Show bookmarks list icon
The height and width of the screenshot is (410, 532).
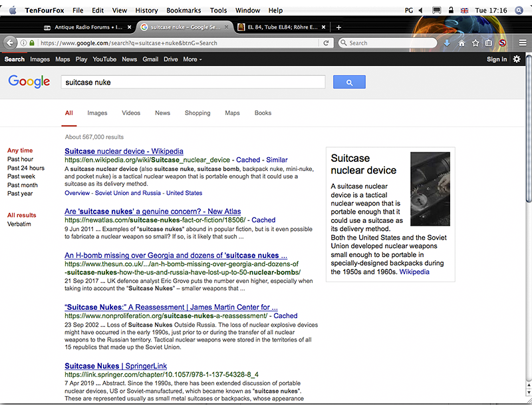coord(489,43)
